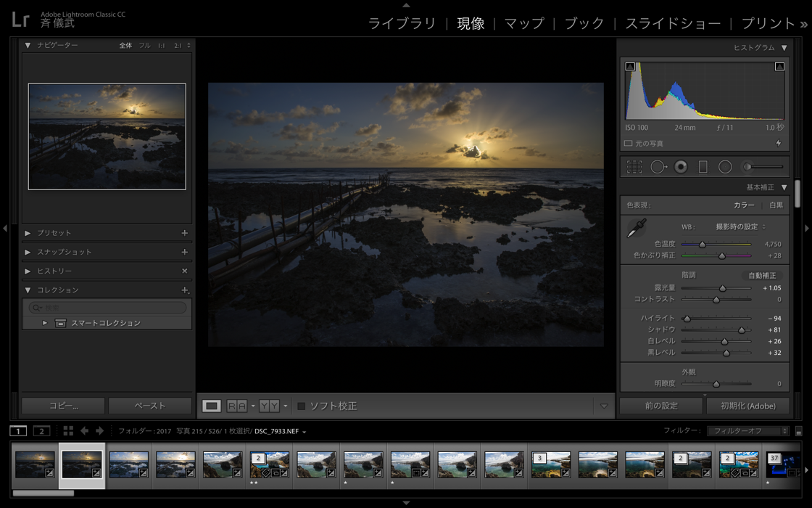Click the 初期化 (Adobe) button
The width and height of the screenshot is (812, 508).
[747, 406]
